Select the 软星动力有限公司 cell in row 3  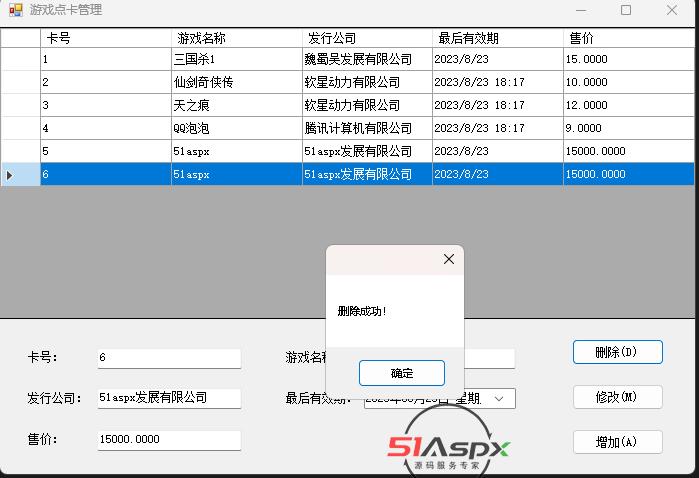[367, 105]
